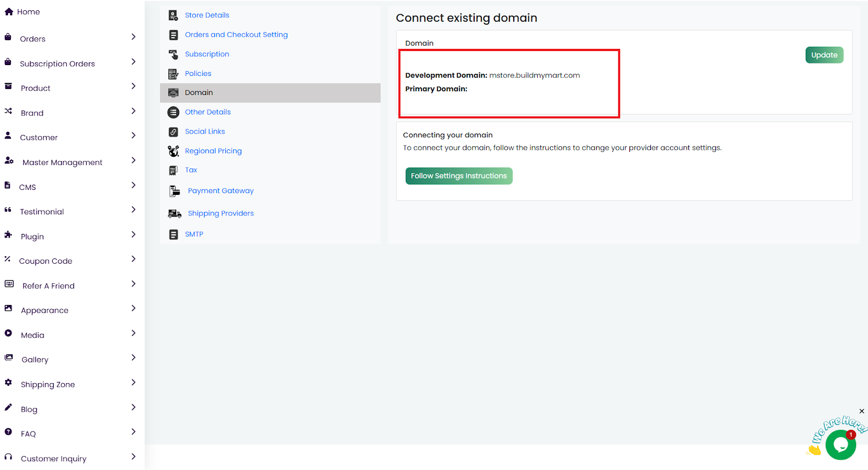
Task: Expand the Appearance section arrow
Action: pos(133,308)
